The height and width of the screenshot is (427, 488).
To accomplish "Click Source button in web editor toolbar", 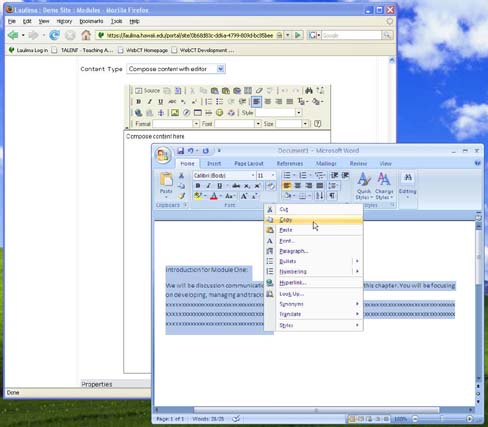I will coord(147,90).
